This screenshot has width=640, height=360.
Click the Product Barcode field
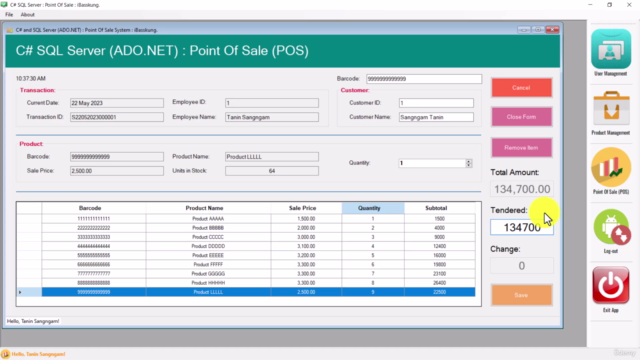[116, 157]
